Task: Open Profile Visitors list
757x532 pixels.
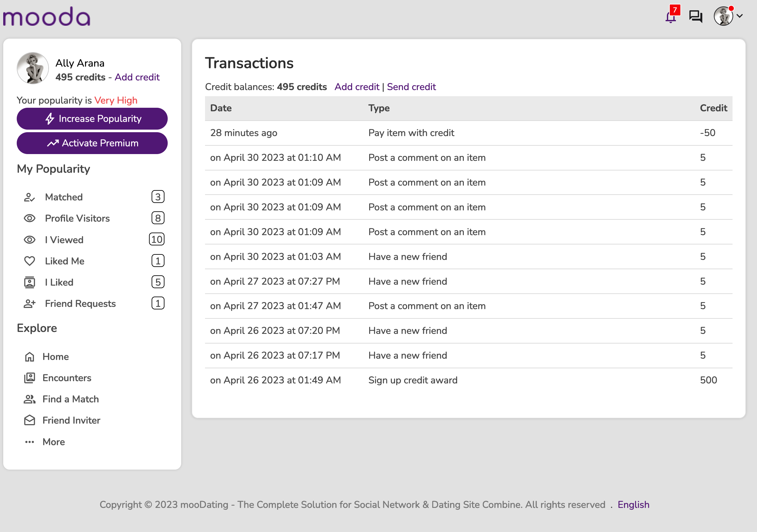Action: pyautogui.click(x=78, y=218)
